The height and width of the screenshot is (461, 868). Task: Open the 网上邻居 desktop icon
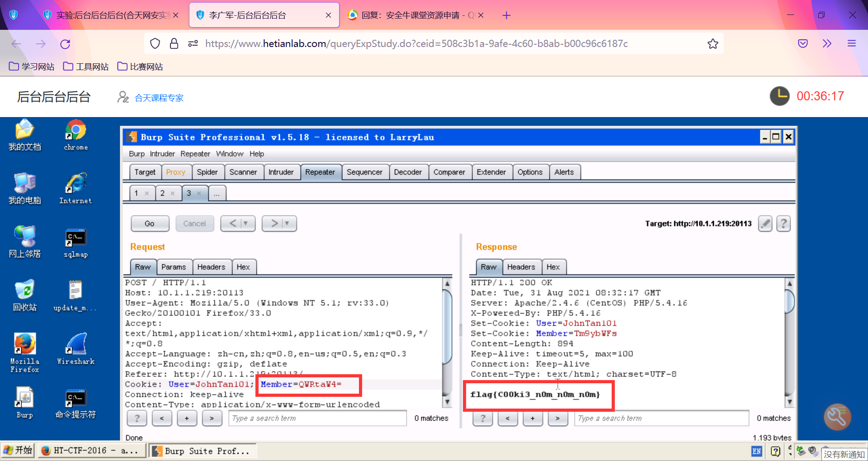click(25, 242)
